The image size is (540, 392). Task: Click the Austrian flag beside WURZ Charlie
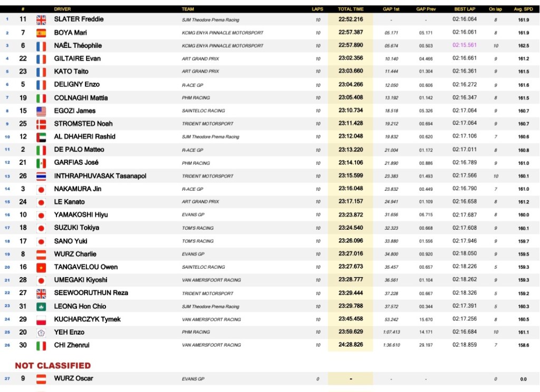(x=41, y=254)
